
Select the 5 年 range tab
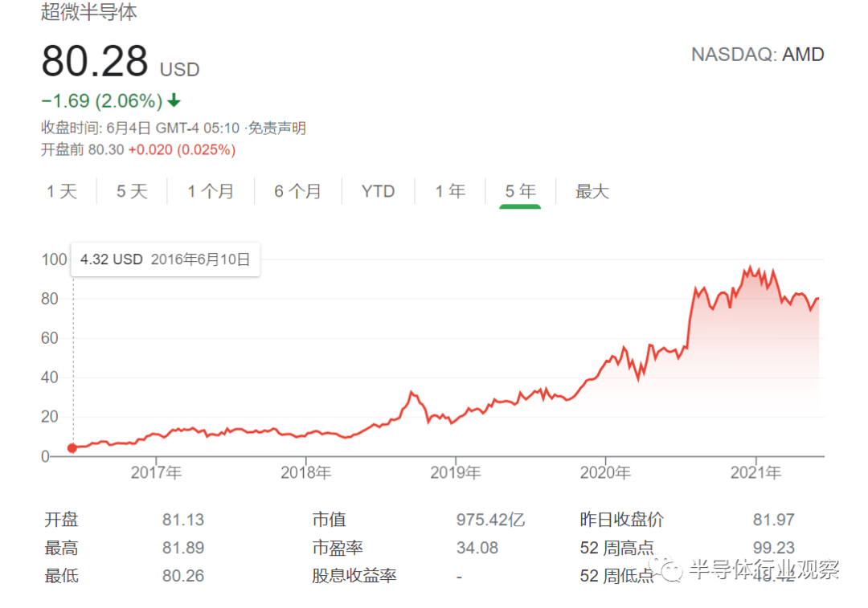pyautogui.click(x=520, y=191)
